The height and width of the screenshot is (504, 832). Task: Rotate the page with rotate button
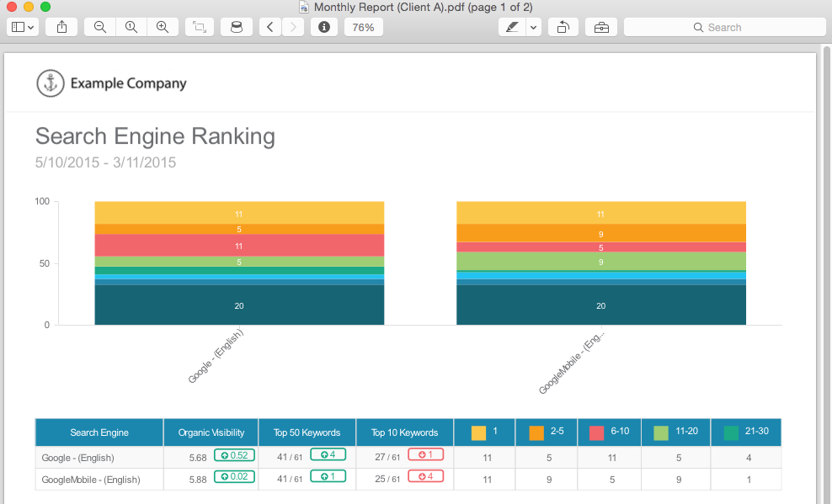(x=563, y=27)
